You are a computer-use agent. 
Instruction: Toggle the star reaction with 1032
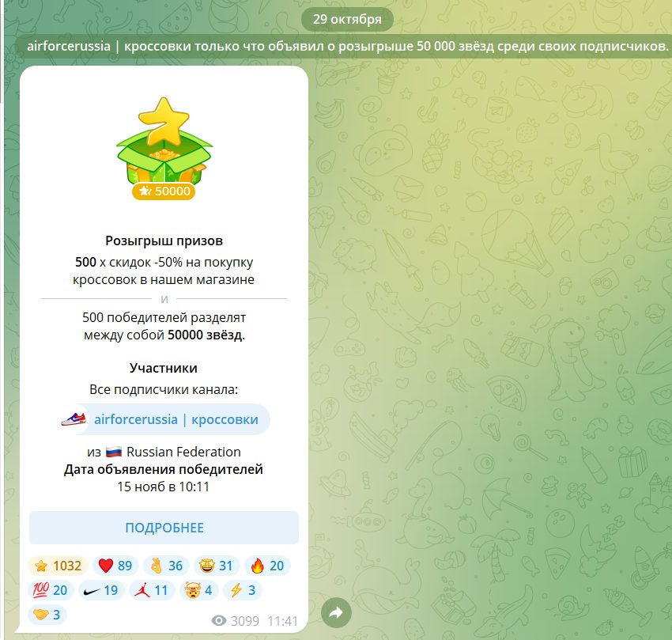point(59,566)
